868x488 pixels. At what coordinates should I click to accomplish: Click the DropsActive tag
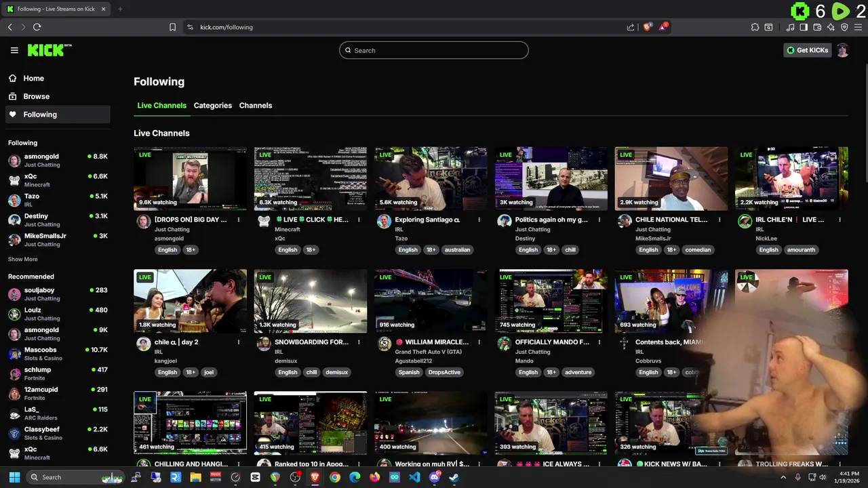(x=444, y=372)
